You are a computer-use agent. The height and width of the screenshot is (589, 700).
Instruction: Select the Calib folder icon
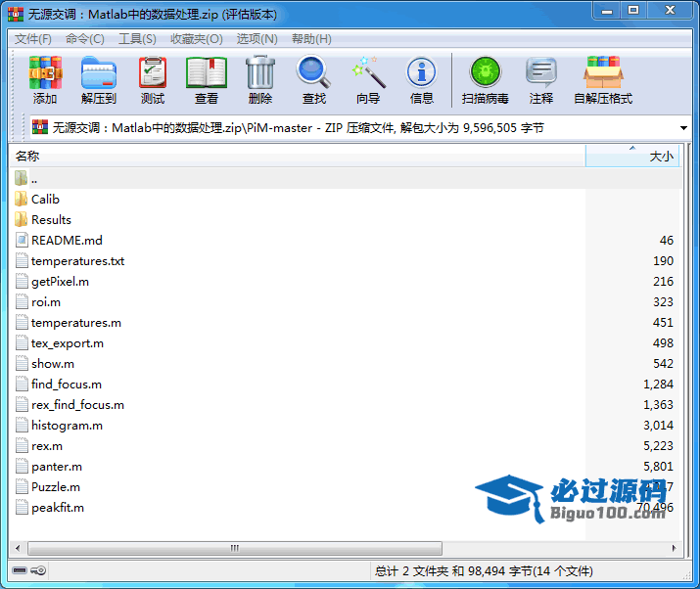(x=21, y=199)
